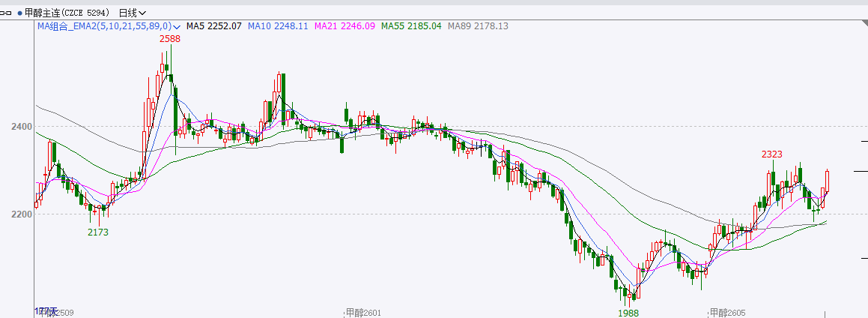Select the 甲醇2605 contract timeline marker
The width and height of the screenshot is (868, 318).
click(x=729, y=312)
